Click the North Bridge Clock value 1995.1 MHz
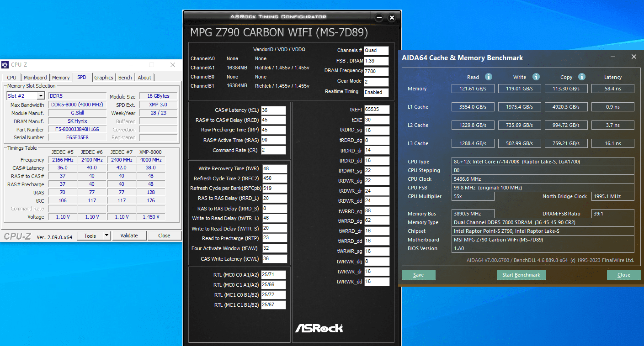Screen dimensions: 644x346 click(x=612, y=196)
